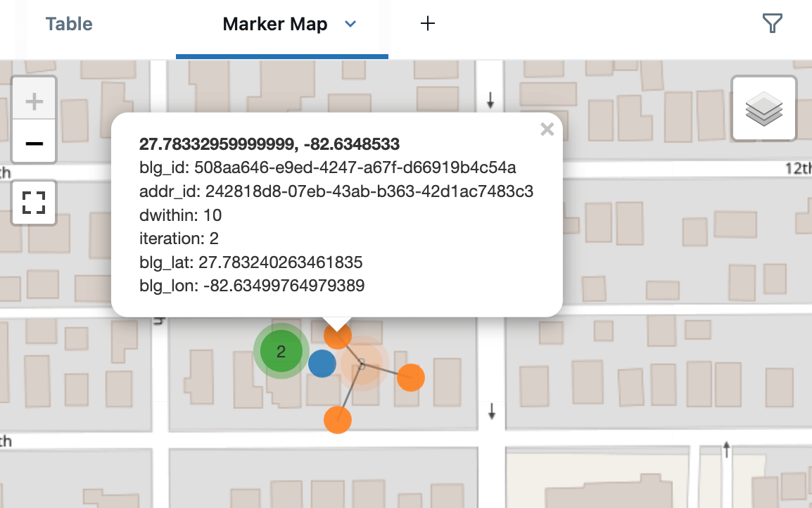This screenshot has width=812, height=508.
Task: Close the marker popup
Action: [547, 129]
